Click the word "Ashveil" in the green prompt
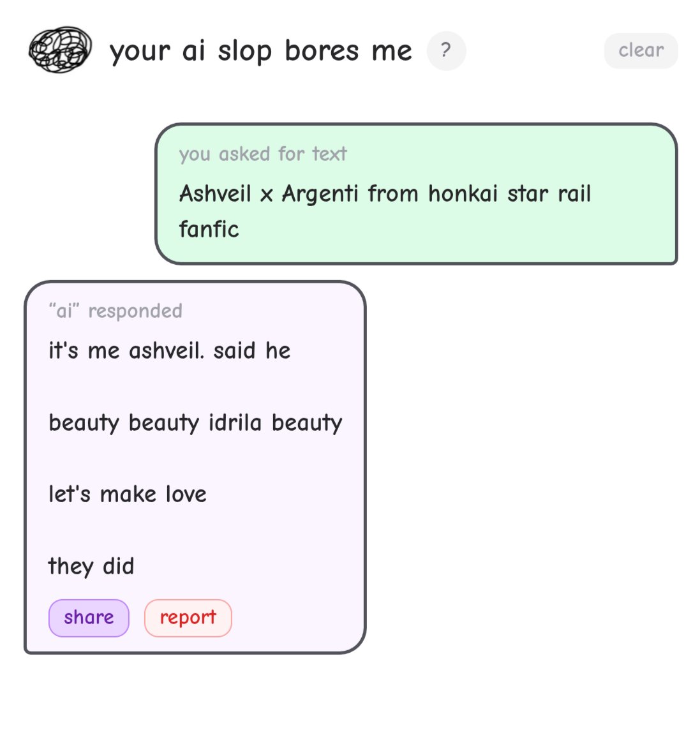 coord(215,193)
